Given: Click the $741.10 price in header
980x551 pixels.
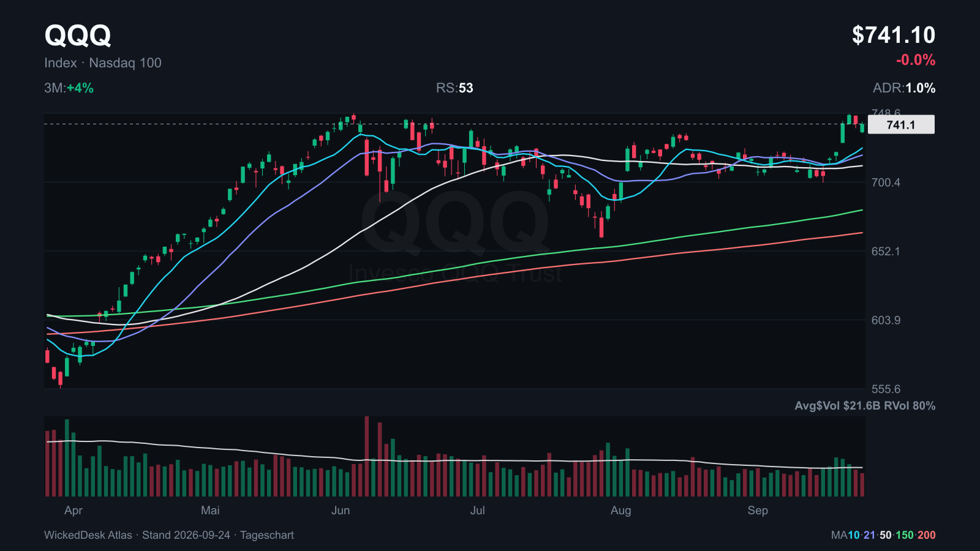Looking at the screenshot, I should (x=894, y=36).
